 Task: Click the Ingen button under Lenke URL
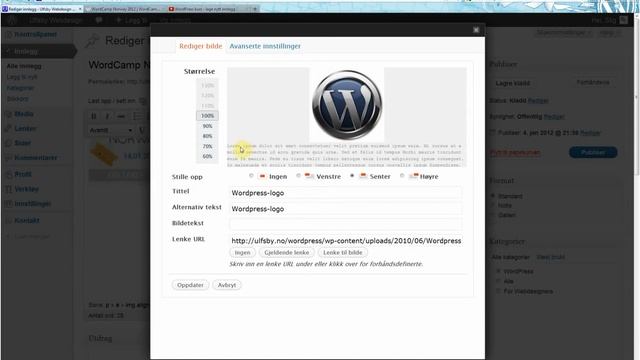pyautogui.click(x=242, y=253)
